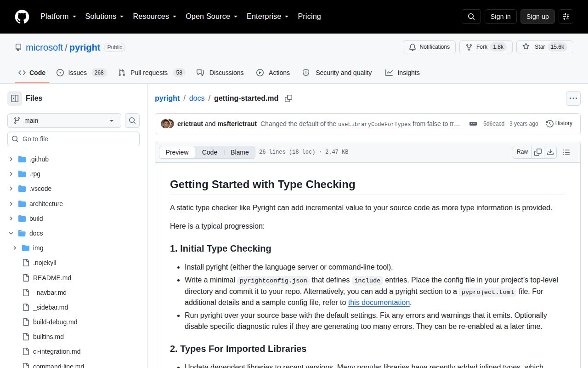Expand the commit message ellipsis
588x368 pixels.
(x=473, y=124)
